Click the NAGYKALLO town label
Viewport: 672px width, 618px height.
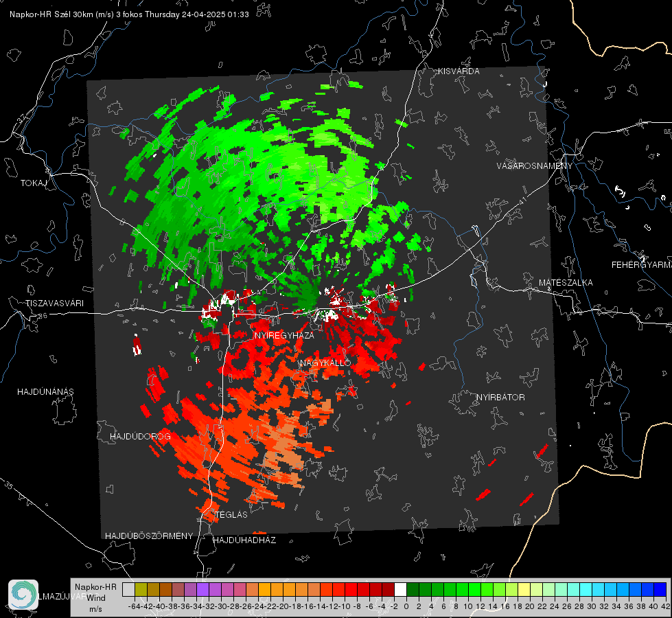[325, 363]
